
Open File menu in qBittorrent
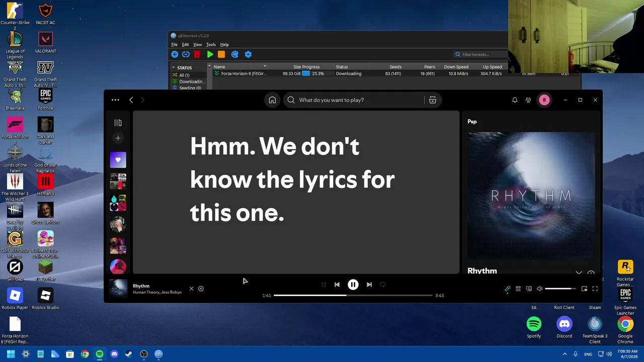pyautogui.click(x=174, y=45)
